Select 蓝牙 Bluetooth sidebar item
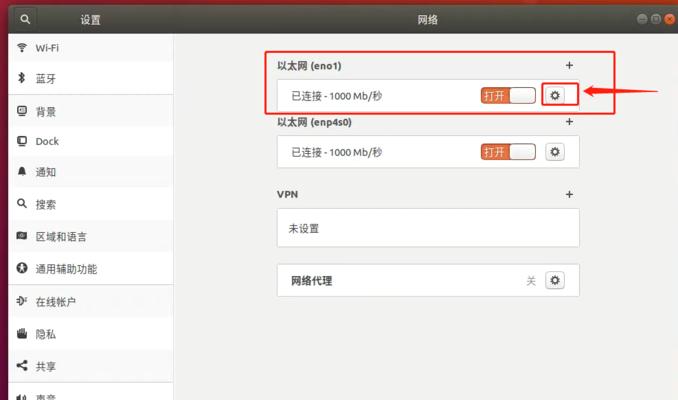Screen dimensions: 678x400 pyautogui.click(x=91, y=78)
